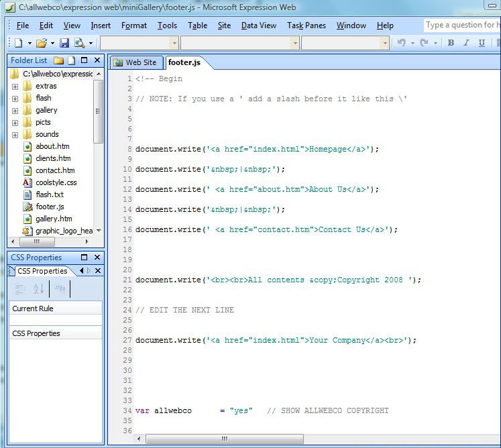Screen dimensions: 501x448
Task: Click the Type a question for help box
Action: 462,25
